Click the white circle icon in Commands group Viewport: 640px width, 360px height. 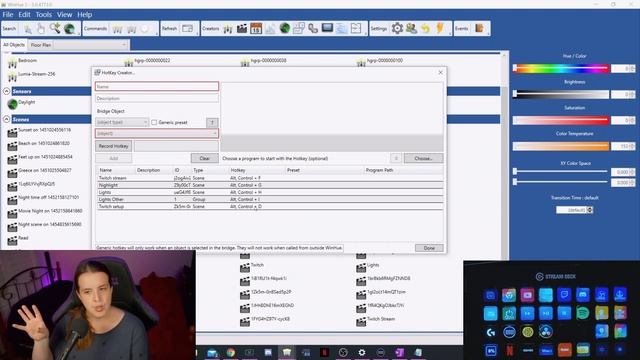pyautogui.click(x=145, y=29)
